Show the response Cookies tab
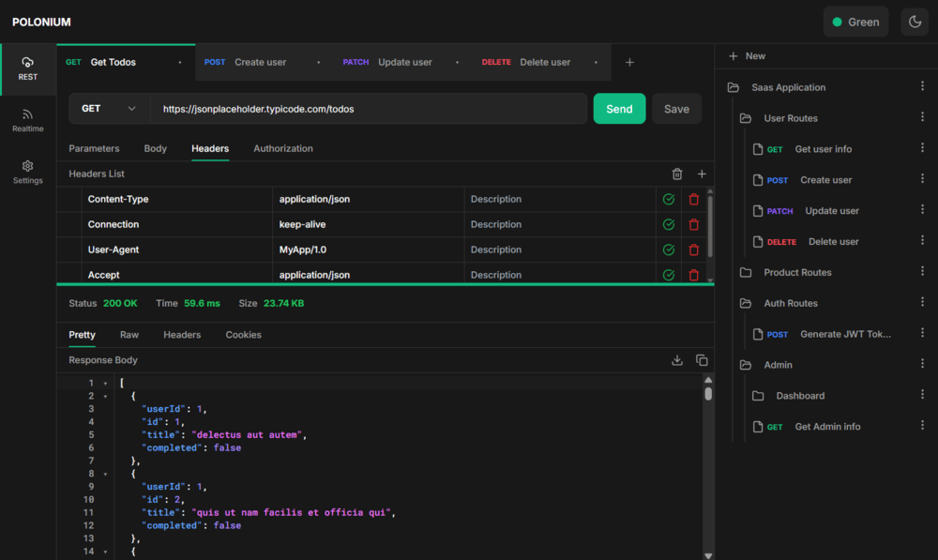Image resolution: width=938 pixels, height=560 pixels. pos(244,335)
